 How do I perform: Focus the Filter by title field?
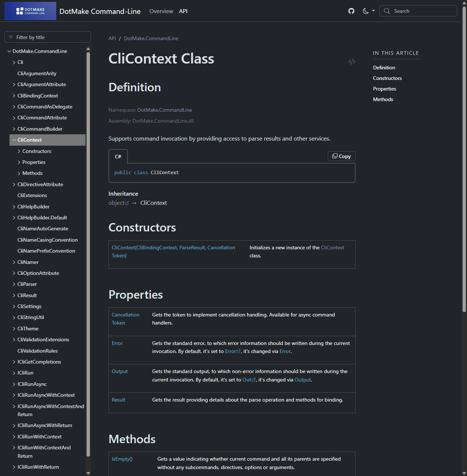click(48, 37)
